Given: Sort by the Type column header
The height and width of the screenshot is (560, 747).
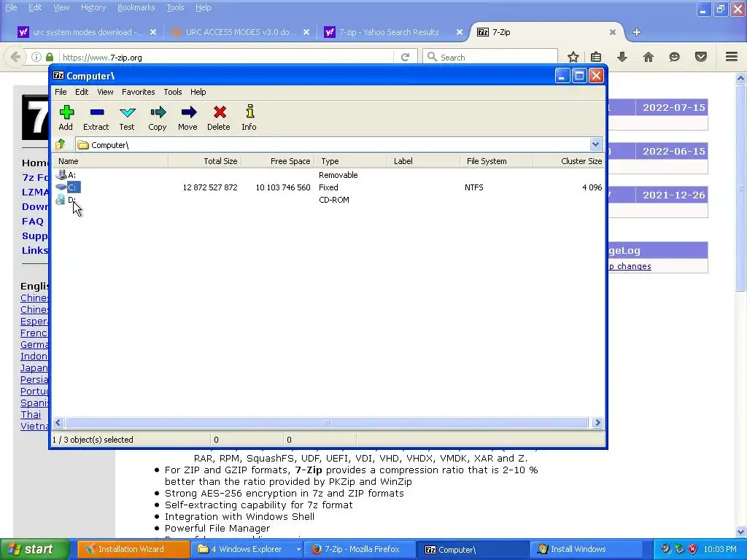Looking at the screenshot, I should pyautogui.click(x=351, y=161).
